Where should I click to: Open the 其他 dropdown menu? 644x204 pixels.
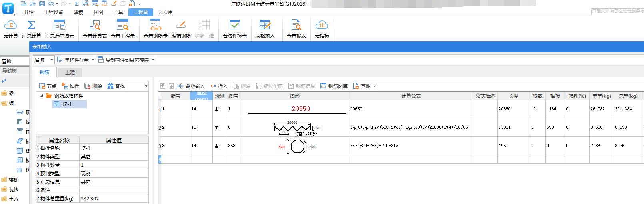364,86
